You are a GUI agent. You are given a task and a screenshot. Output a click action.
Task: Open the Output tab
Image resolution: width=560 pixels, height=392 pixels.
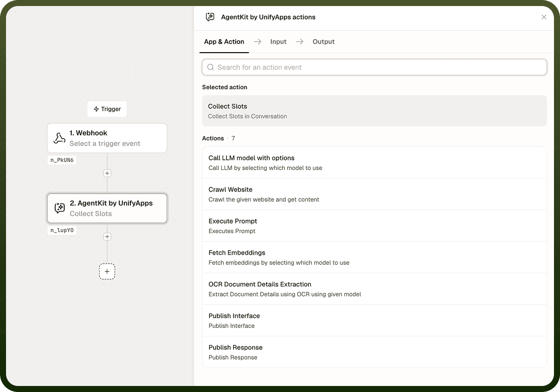tap(323, 42)
